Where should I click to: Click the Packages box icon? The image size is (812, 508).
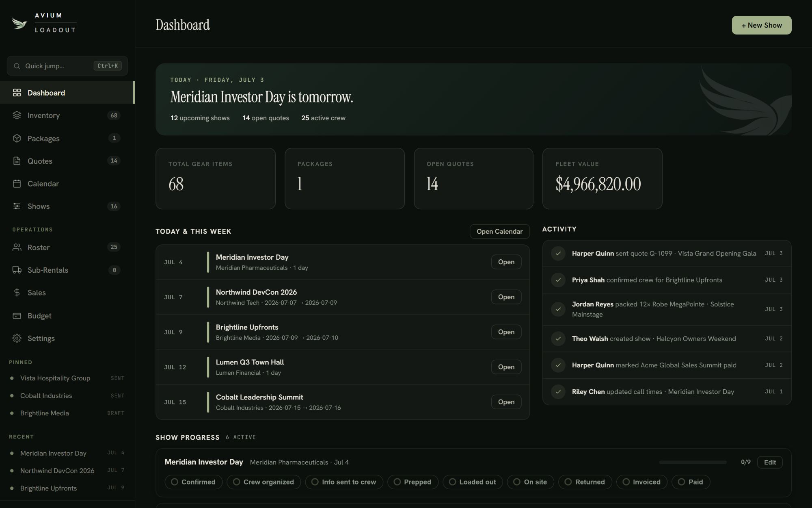17,138
